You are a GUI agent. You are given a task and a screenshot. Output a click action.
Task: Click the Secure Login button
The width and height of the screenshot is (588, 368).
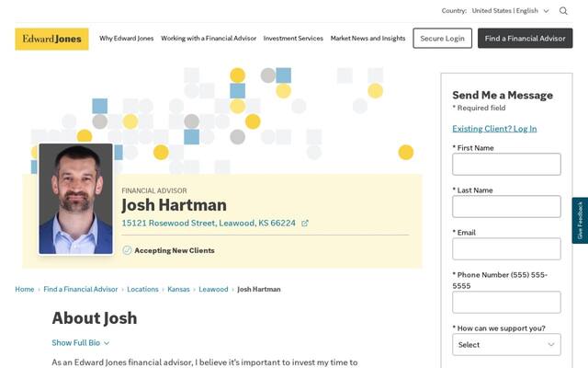click(x=443, y=39)
